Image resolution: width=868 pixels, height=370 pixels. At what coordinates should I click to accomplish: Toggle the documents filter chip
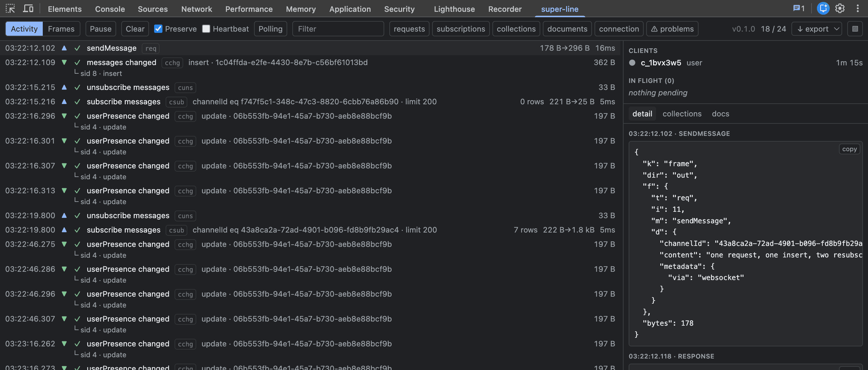pos(567,29)
